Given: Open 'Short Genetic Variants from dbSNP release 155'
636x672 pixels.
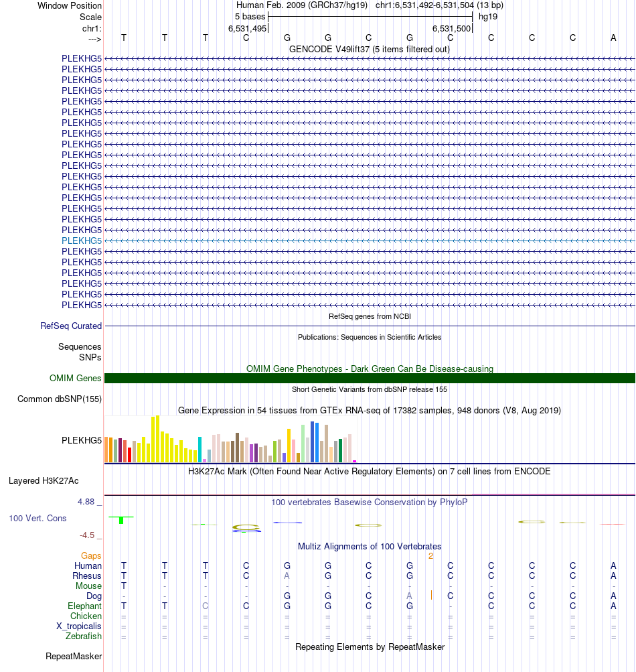Looking at the screenshot, I should [369, 389].
